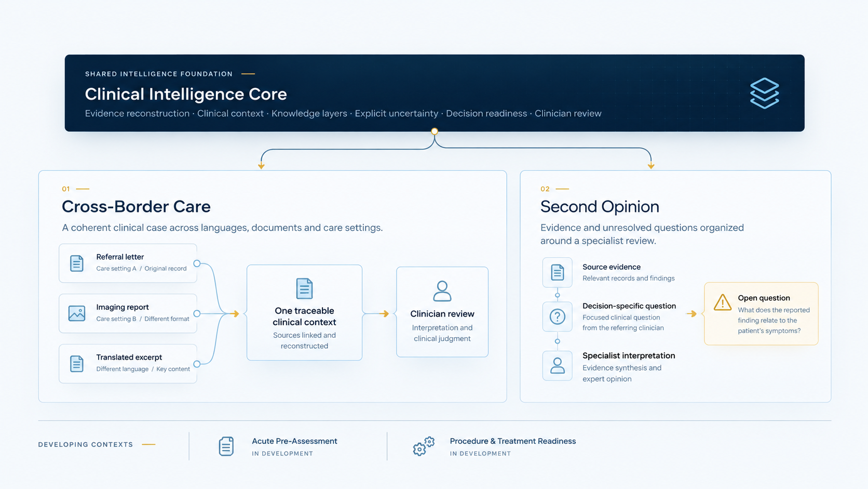868x489 pixels.
Task: Select the Imaging report card
Action: pos(128,313)
